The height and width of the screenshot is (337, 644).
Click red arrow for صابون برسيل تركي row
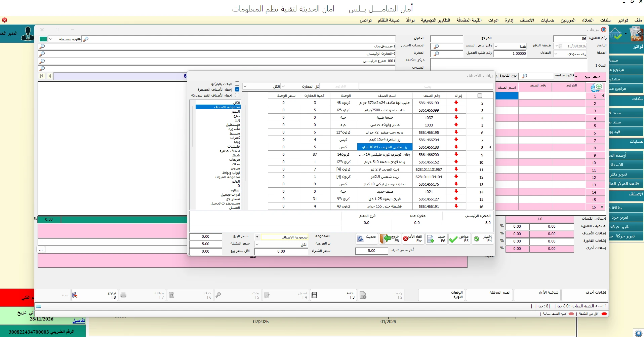pyautogui.click(x=456, y=184)
